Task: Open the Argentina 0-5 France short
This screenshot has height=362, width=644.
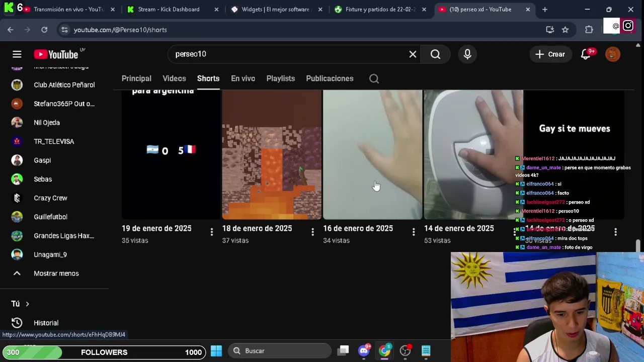Action: coord(171,155)
